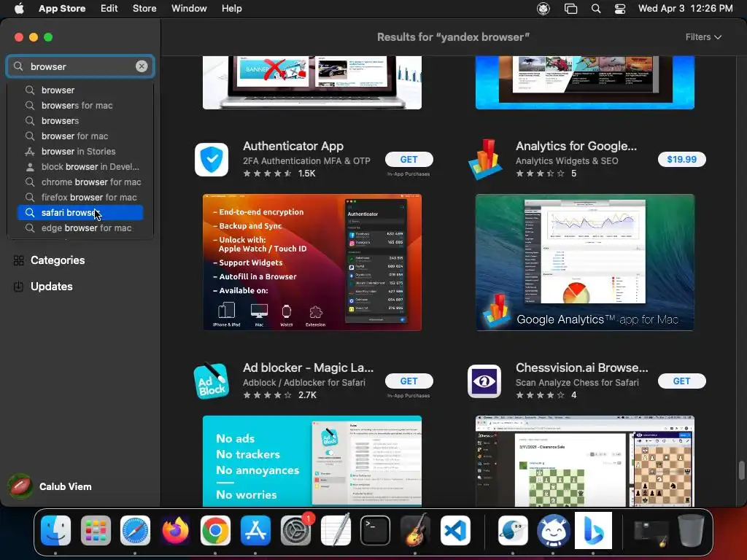Get the Ad blocker Magic Lasso app
Viewport: 747px width, 560px height.
pyautogui.click(x=409, y=381)
